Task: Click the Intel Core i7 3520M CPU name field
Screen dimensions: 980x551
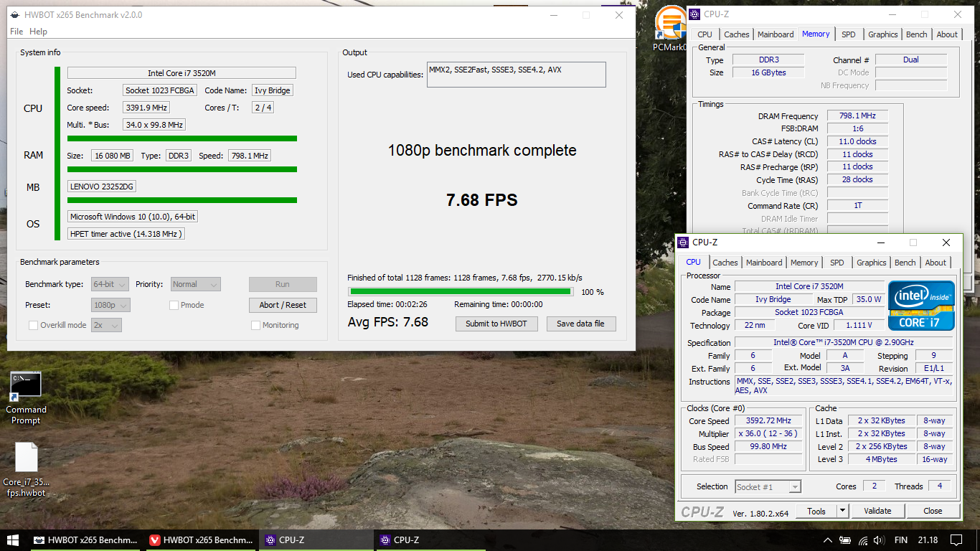Action: 182,73
